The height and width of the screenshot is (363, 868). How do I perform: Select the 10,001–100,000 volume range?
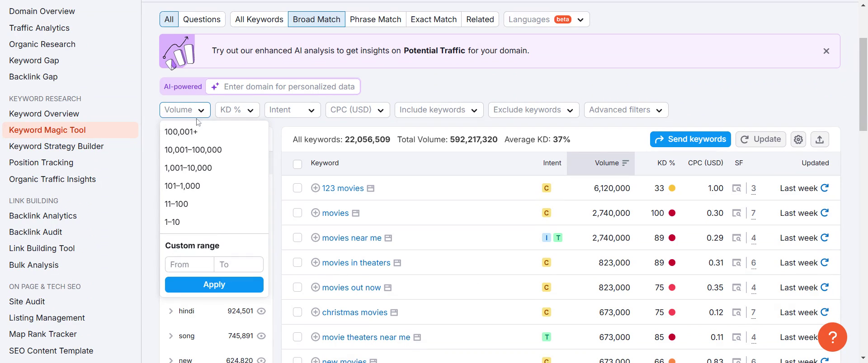coord(214,150)
